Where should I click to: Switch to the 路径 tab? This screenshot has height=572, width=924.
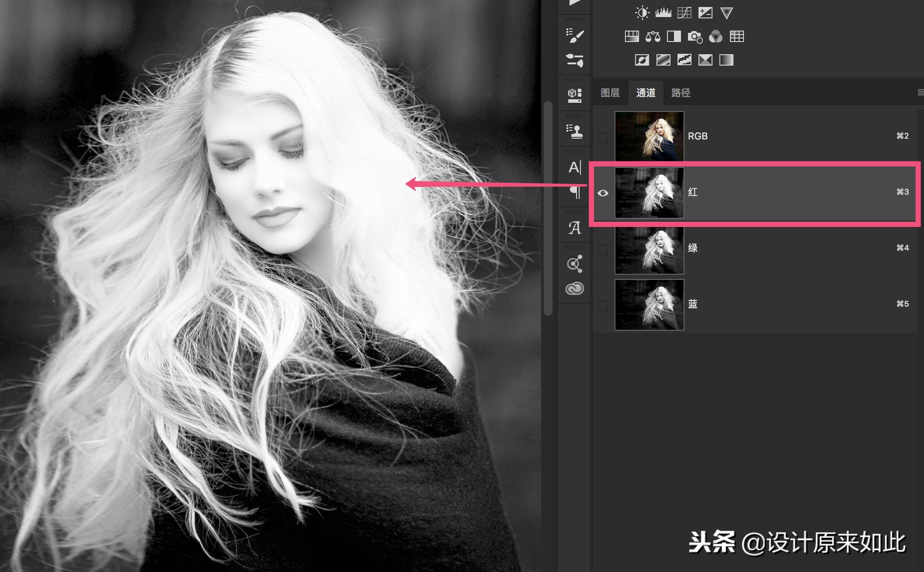tap(681, 92)
